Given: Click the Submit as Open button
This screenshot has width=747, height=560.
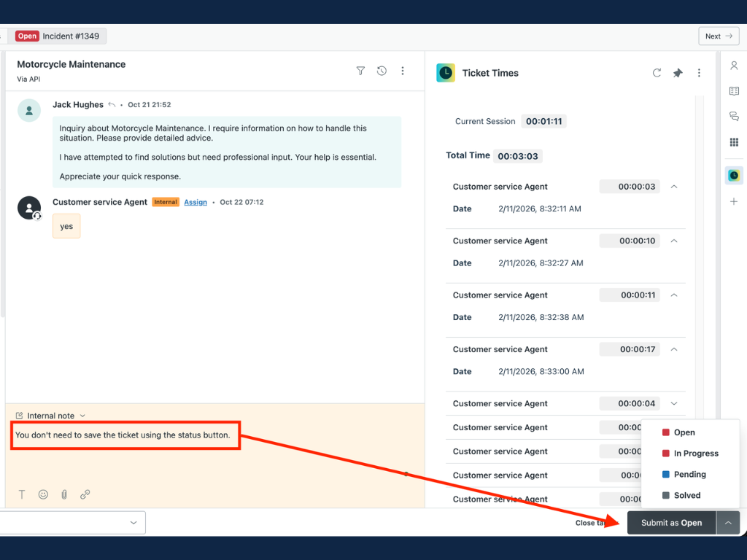Looking at the screenshot, I should (x=671, y=523).
